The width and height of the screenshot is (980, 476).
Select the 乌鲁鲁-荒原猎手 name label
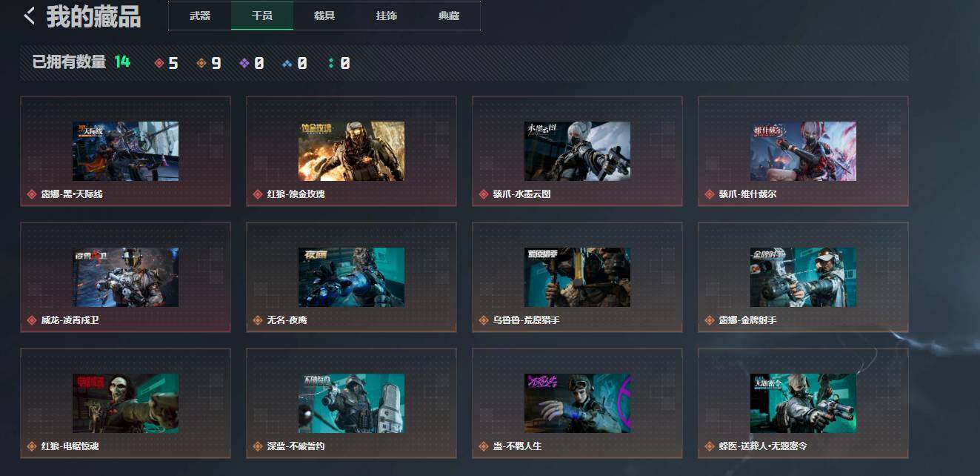tap(526, 320)
